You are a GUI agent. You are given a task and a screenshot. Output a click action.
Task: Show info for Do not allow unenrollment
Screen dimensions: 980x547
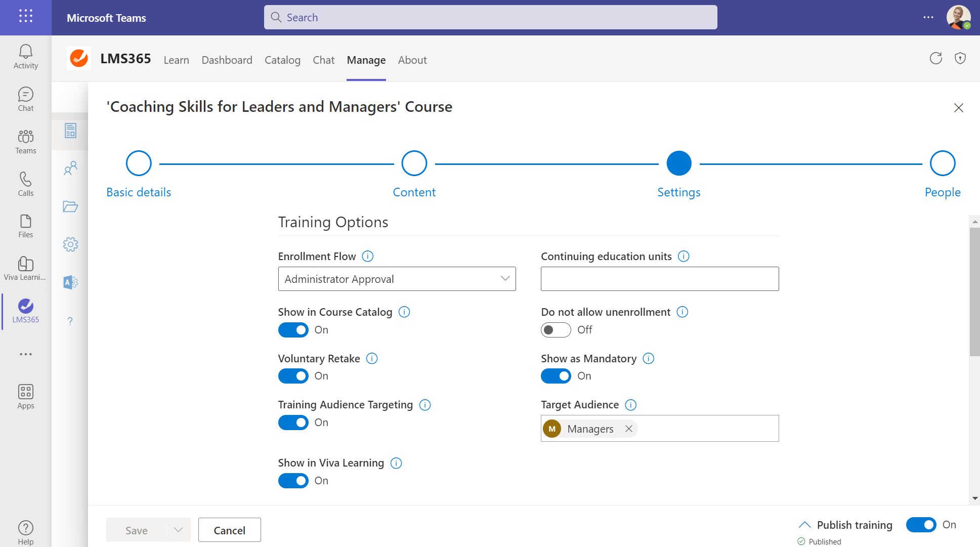click(683, 312)
